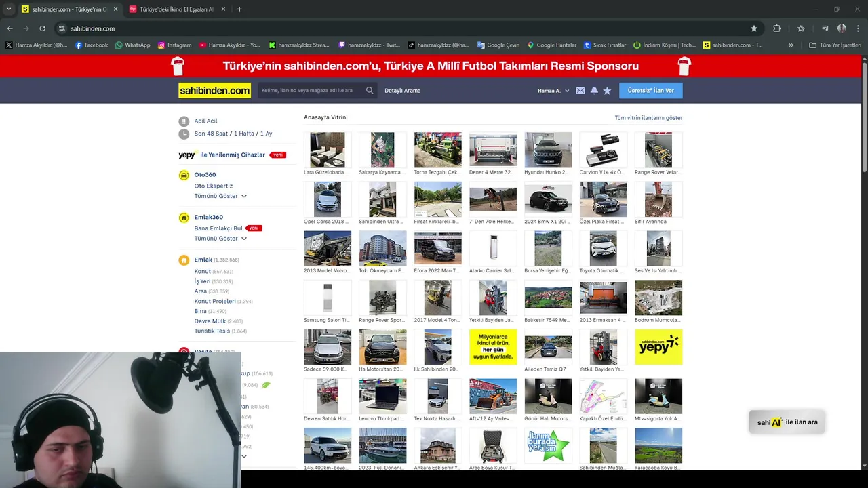Image resolution: width=868 pixels, height=488 pixels.
Task: Click the Emlak360 house icon
Action: point(184,218)
